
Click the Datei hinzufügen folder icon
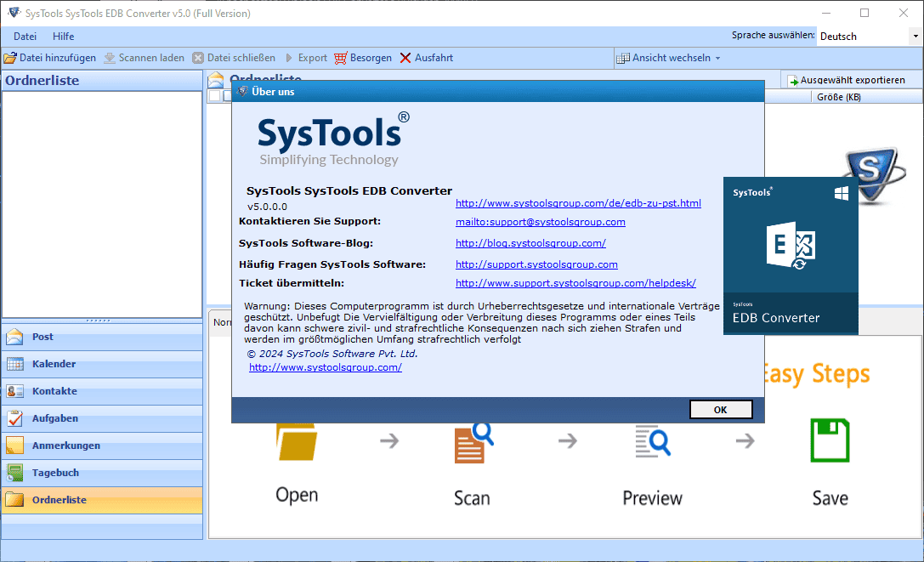click(x=10, y=58)
